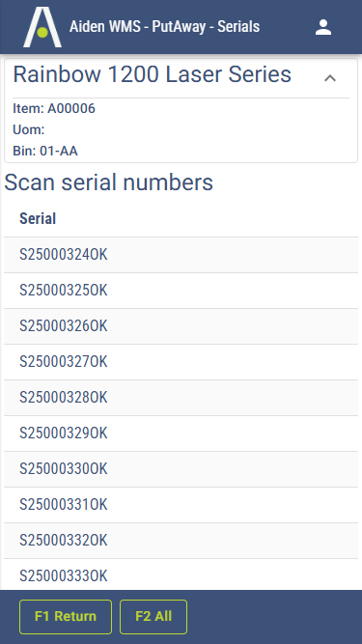This screenshot has width=362, height=644.
Task: Tap serial row S25000328OK
Action: [181, 398]
